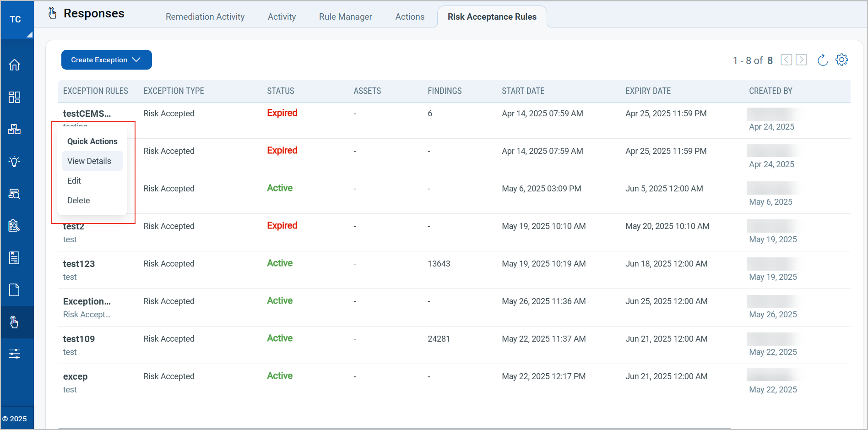
Task: Go to previous page of results
Action: [x=786, y=60]
